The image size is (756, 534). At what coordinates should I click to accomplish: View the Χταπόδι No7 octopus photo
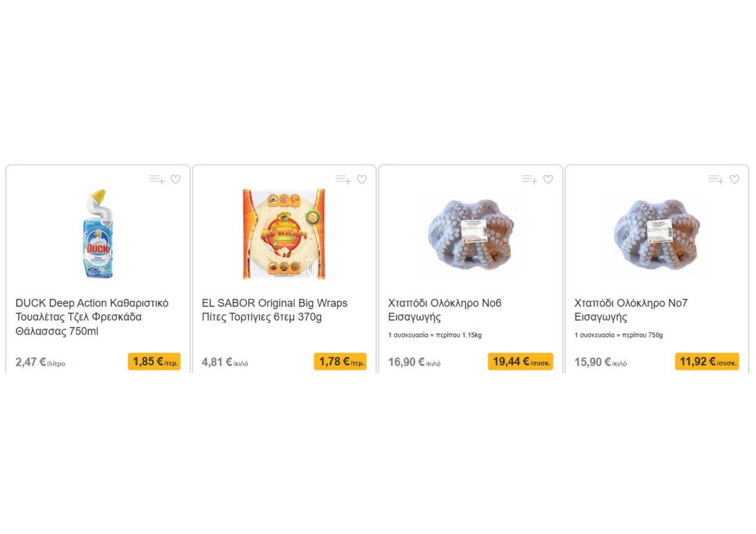[657, 234]
